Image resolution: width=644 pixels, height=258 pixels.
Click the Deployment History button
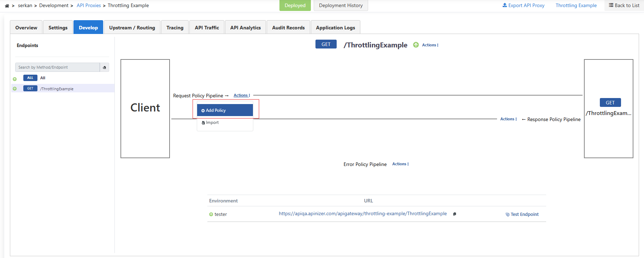coord(341,6)
